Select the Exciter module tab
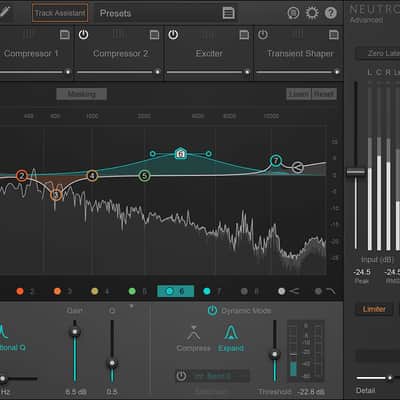The width and height of the screenshot is (400, 400). tap(209, 53)
